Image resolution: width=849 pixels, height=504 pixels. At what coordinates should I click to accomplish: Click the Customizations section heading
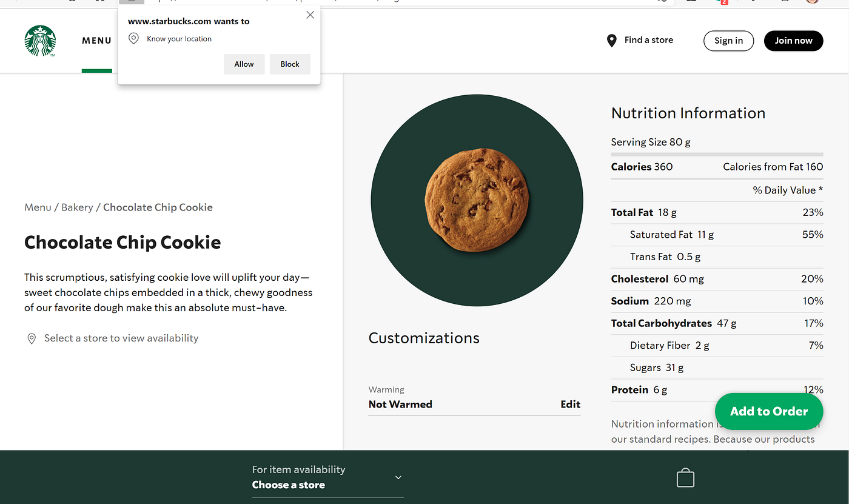pos(424,338)
